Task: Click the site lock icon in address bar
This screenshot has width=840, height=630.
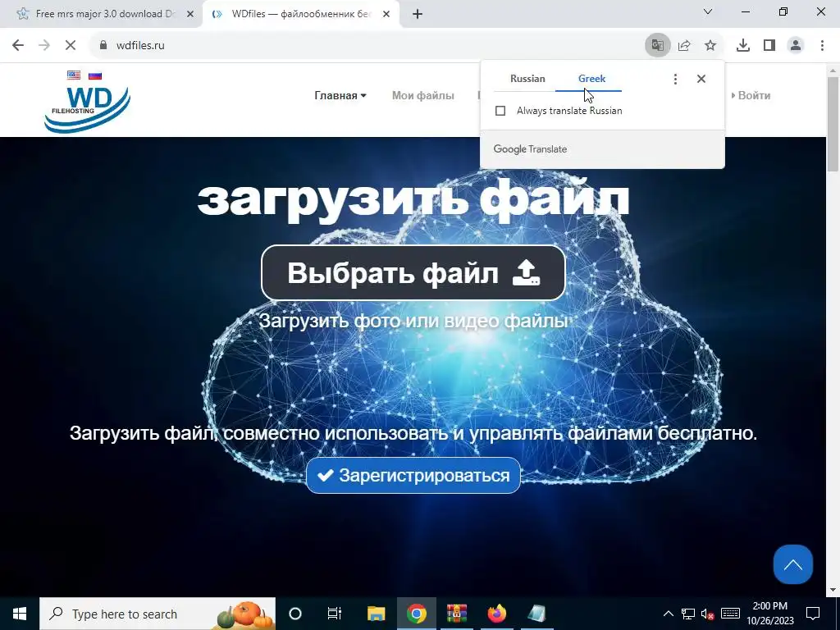Action: point(103,46)
